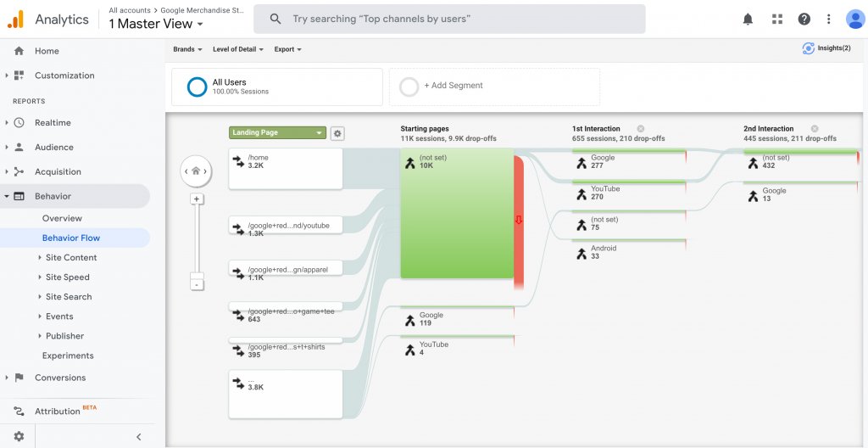Expand Site Content in sidebar
Viewport: 868px width, 448px height.
71,257
